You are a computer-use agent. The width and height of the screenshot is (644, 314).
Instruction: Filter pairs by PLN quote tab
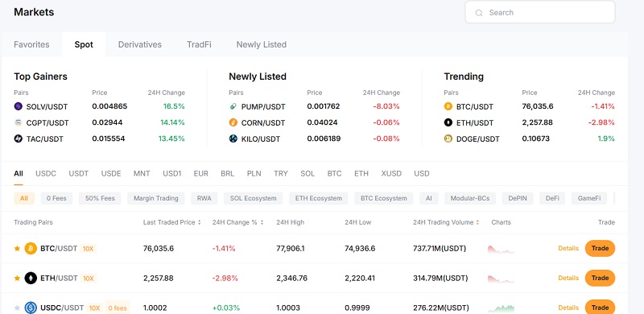[x=254, y=173]
